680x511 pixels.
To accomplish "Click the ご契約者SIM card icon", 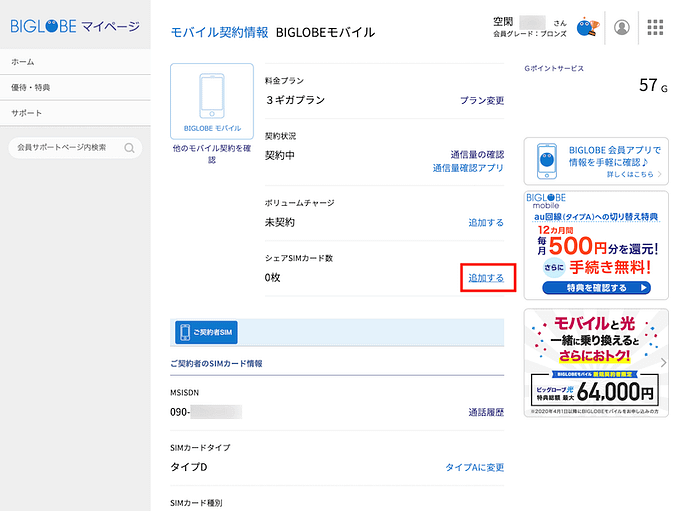I will click(x=185, y=332).
